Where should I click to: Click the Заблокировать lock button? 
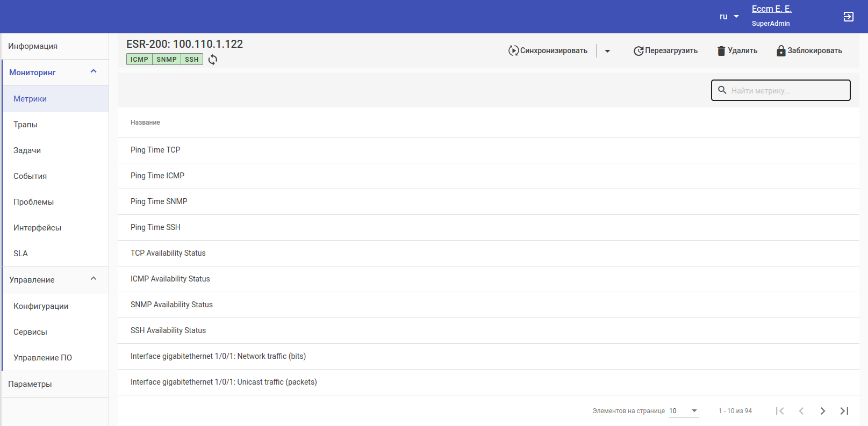point(809,51)
